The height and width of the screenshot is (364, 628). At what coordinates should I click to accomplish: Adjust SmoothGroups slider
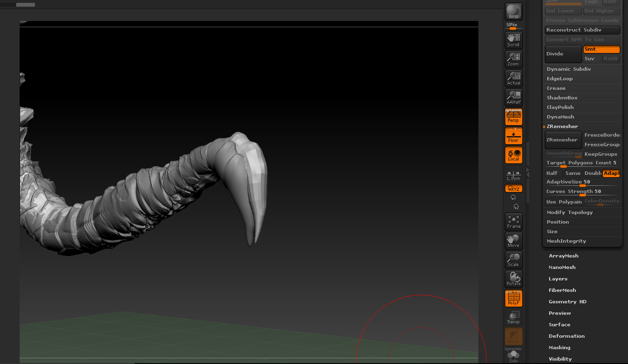pos(563,154)
